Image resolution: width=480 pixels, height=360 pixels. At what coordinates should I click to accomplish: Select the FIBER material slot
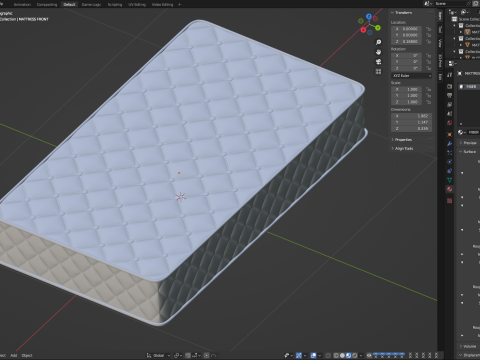tap(469, 87)
